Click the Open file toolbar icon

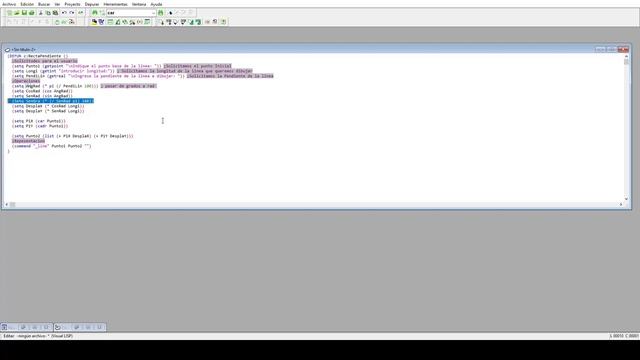(17, 13)
